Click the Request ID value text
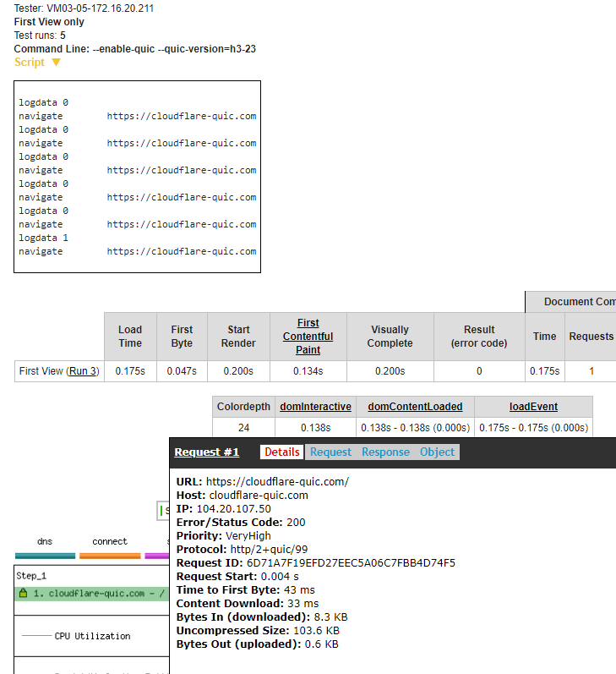 coord(351,563)
